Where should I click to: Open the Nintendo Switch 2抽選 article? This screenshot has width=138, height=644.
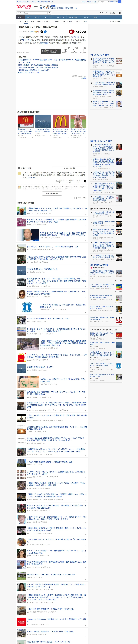pos(55,439)
